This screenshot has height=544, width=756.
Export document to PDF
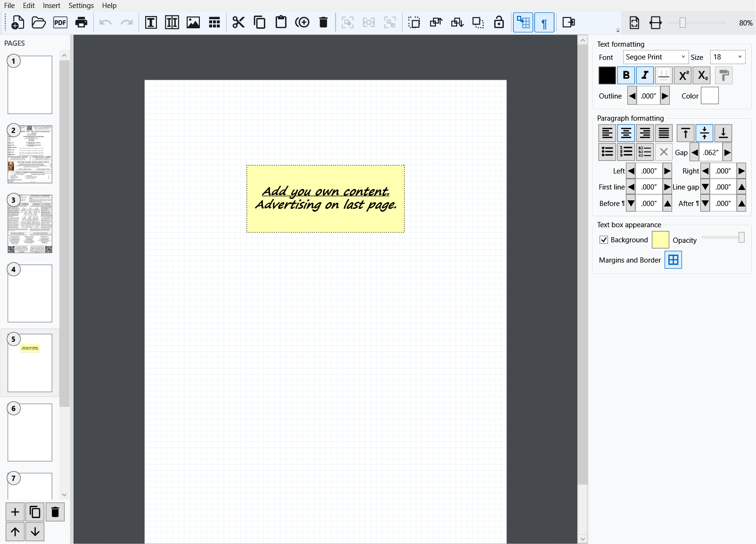[60, 22]
